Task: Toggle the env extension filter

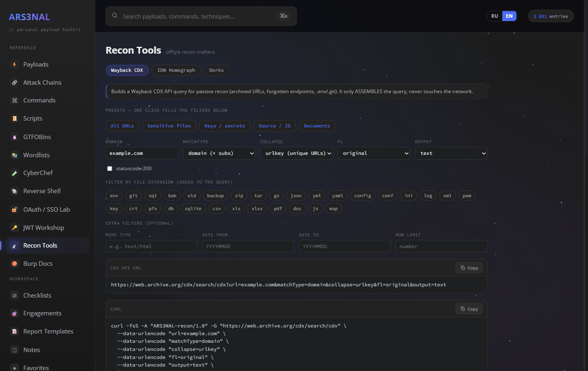Action: coord(114,196)
